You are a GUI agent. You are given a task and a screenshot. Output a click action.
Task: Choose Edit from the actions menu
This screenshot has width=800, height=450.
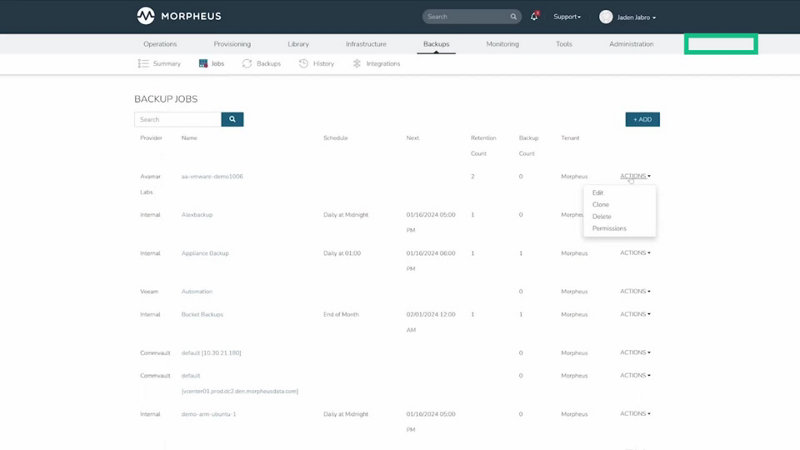point(597,193)
